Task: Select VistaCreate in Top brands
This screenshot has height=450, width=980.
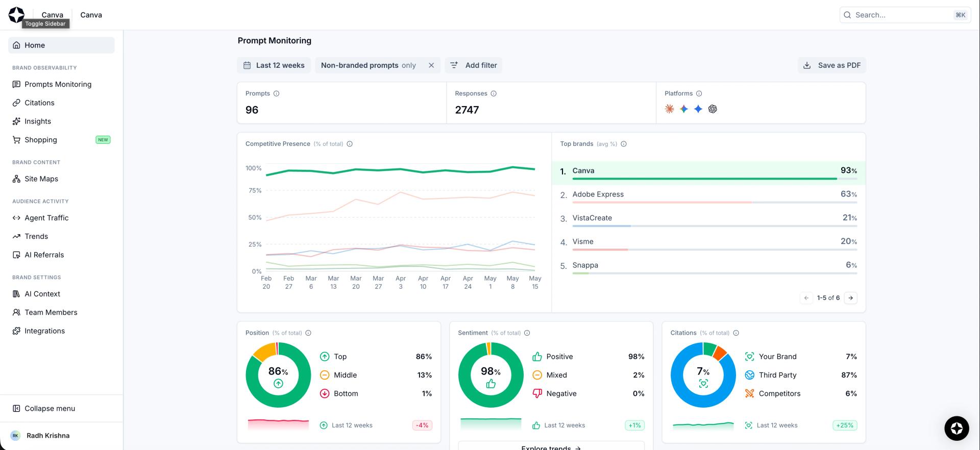Action: [708, 220]
